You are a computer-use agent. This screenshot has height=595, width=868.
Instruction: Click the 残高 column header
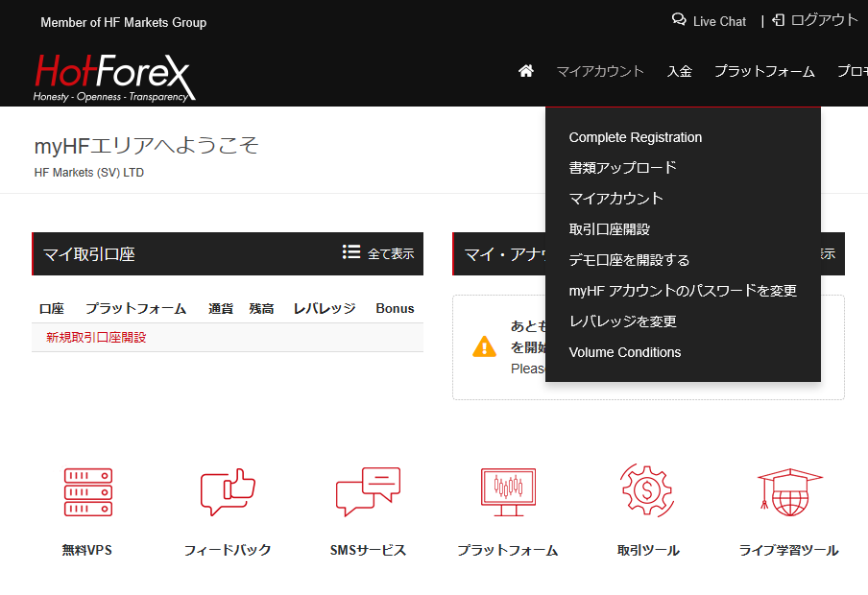coord(261,308)
